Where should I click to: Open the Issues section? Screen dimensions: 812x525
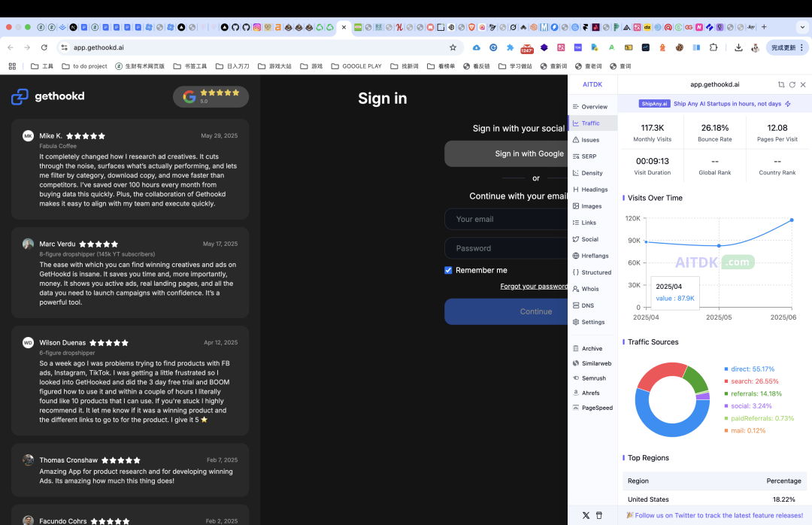click(x=586, y=140)
